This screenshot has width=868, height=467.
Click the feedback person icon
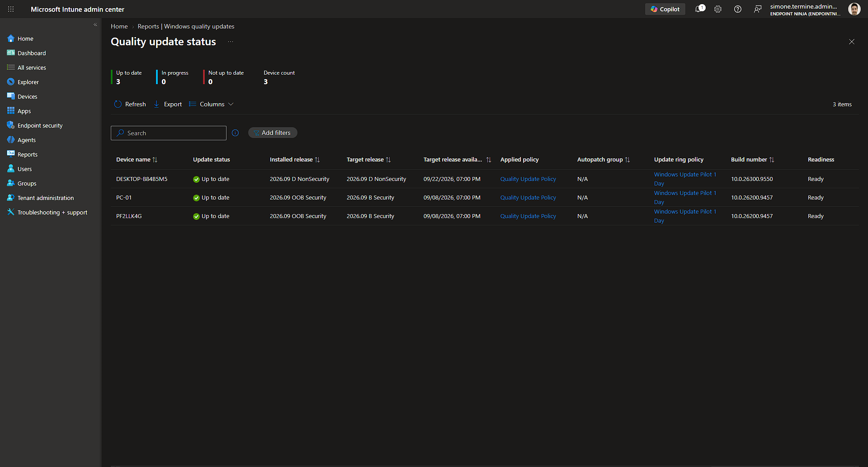[x=758, y=9]
